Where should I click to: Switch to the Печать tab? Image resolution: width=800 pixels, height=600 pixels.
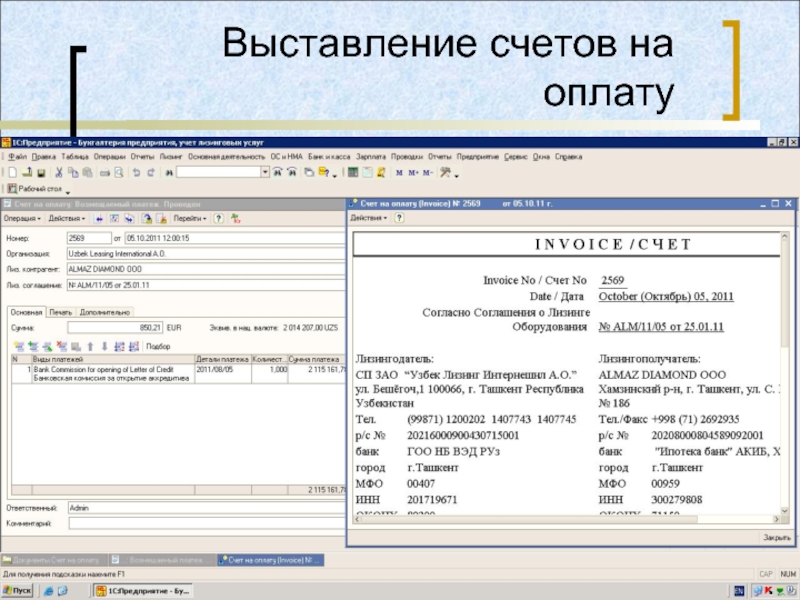(x=61, y=312)
